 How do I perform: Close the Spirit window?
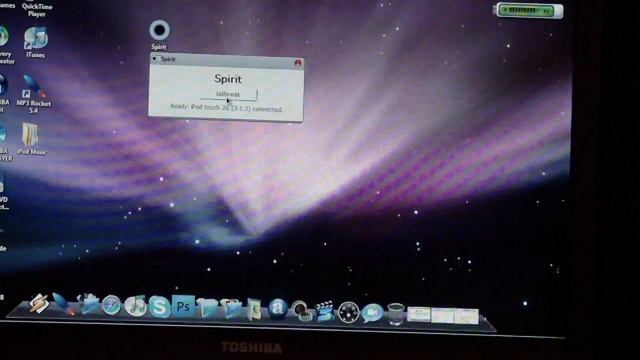(298, 63)
